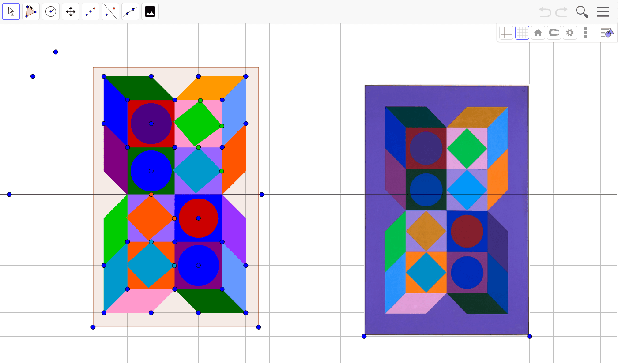
Task: Select pink parallelogram at construction bottom
Action: pyautogui.click(x=139, y=301)
